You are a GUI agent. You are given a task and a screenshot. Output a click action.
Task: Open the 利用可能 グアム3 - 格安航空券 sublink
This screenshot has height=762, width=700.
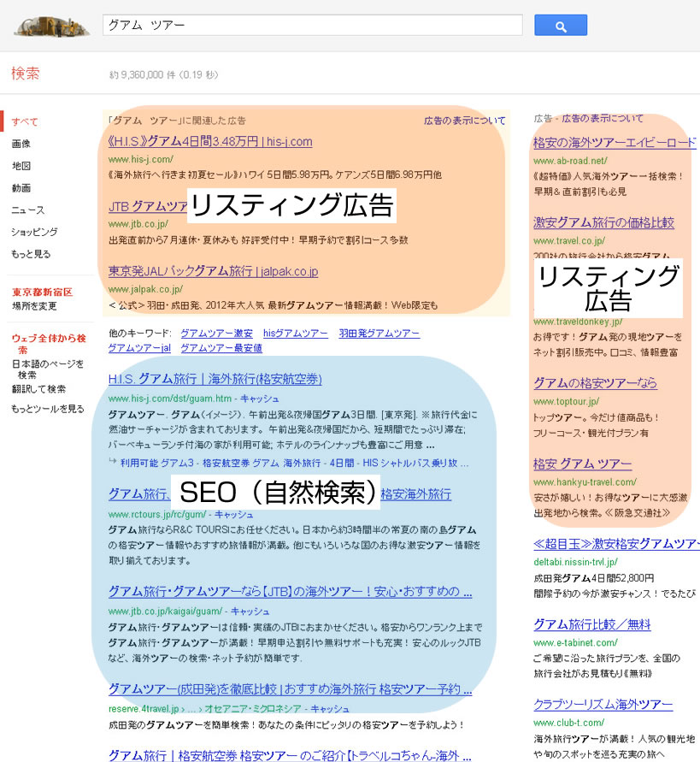[x=294, y=464]
